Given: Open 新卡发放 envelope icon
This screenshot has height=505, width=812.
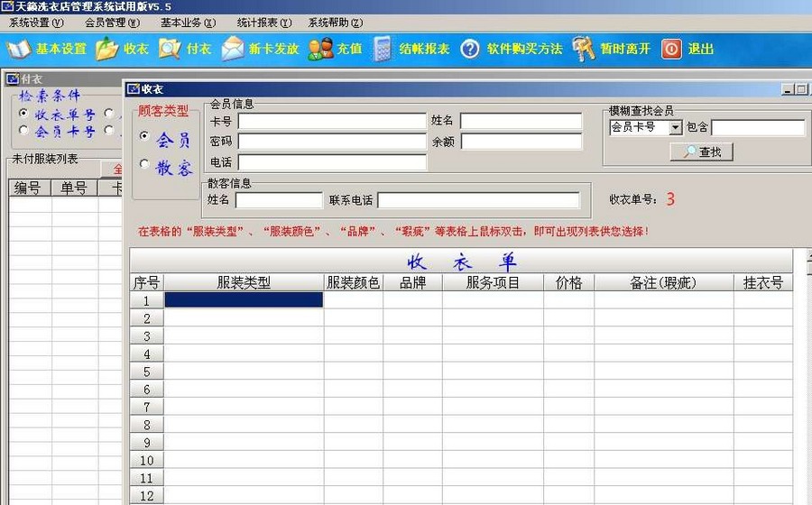Looking at the screenshot, I should click(233, 50).
